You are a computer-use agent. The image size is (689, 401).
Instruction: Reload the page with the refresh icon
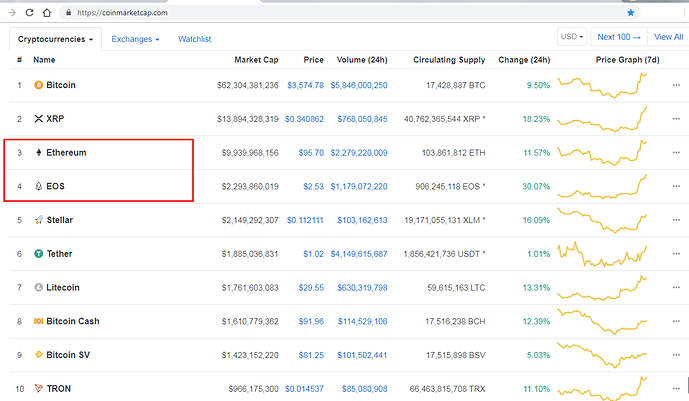point(29,13)
